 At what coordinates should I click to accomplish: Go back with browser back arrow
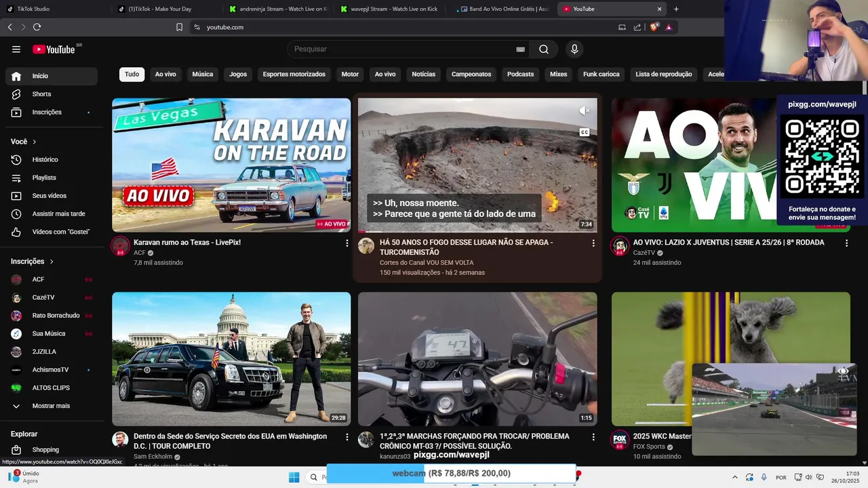coord(9,27)
